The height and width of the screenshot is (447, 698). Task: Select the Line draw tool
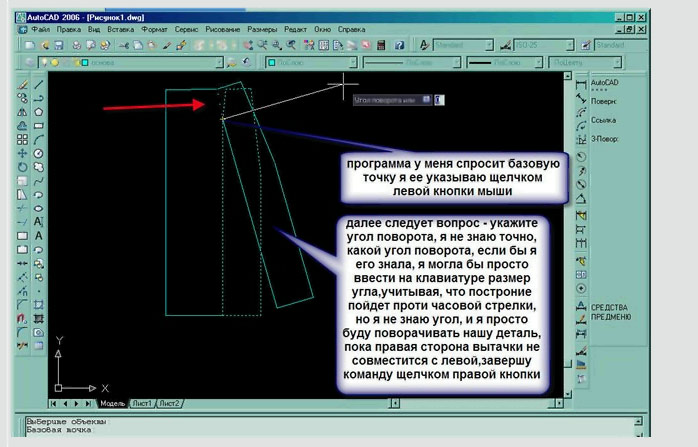tap(38, 86)
